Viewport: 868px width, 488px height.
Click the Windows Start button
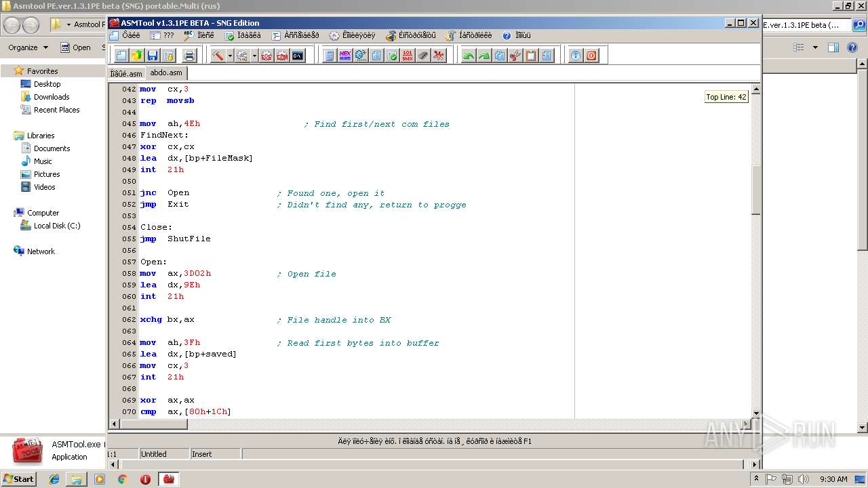[x=19, y=479]
